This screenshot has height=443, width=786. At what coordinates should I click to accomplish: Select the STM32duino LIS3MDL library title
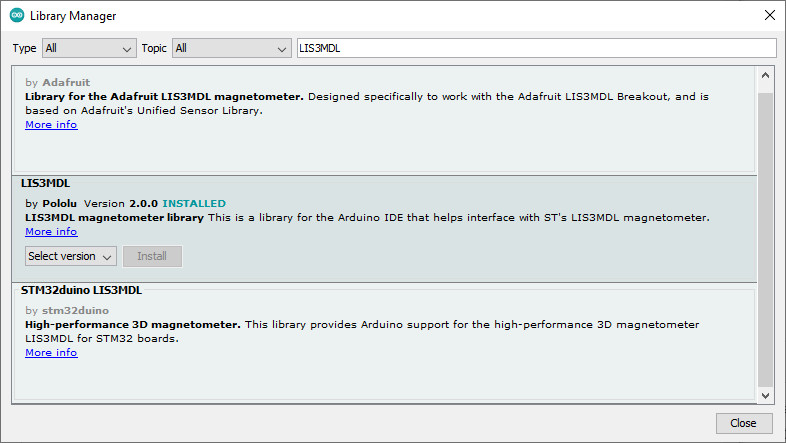pos(81,290)
